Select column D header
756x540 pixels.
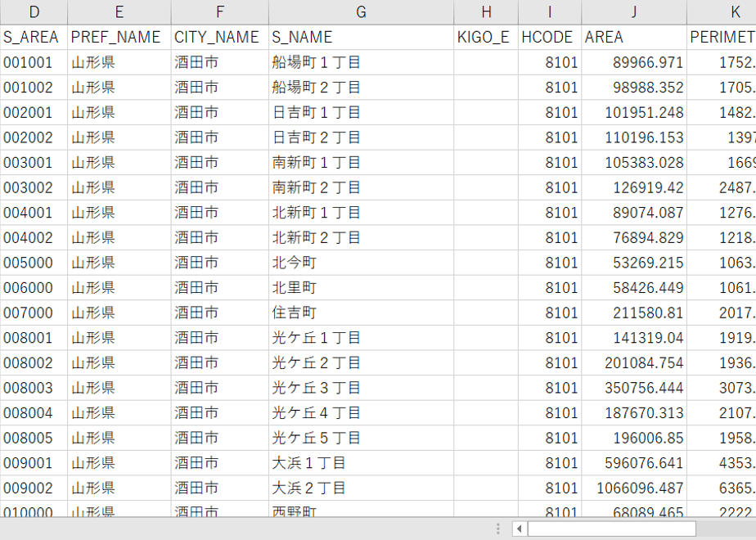click(34, 12)
